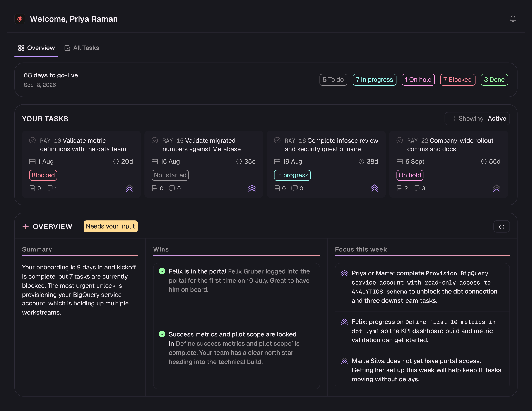Click documents icon on RAY-16 card
The height and width of the screenshot is (411, 532).
click(x=277, y=188)
